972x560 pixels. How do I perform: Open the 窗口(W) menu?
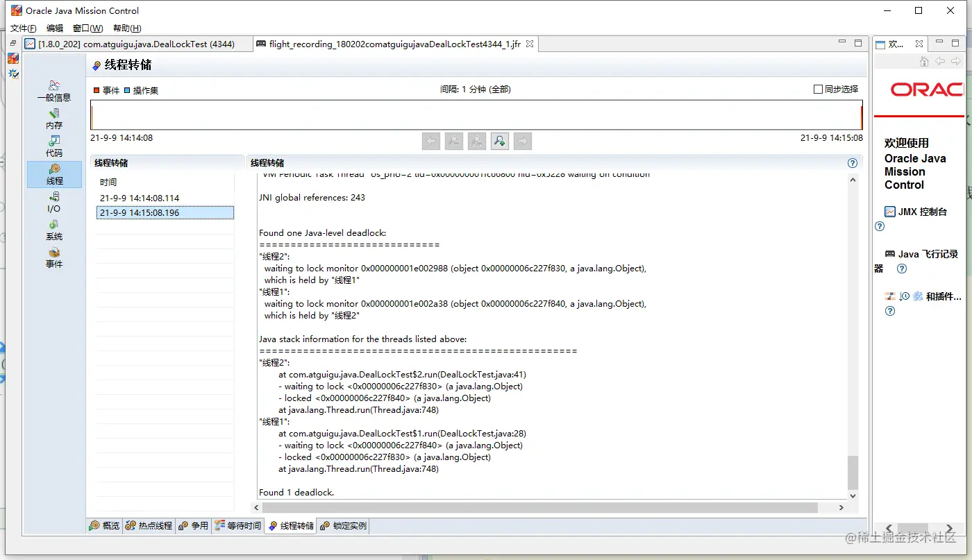click(x=87, y=28)
